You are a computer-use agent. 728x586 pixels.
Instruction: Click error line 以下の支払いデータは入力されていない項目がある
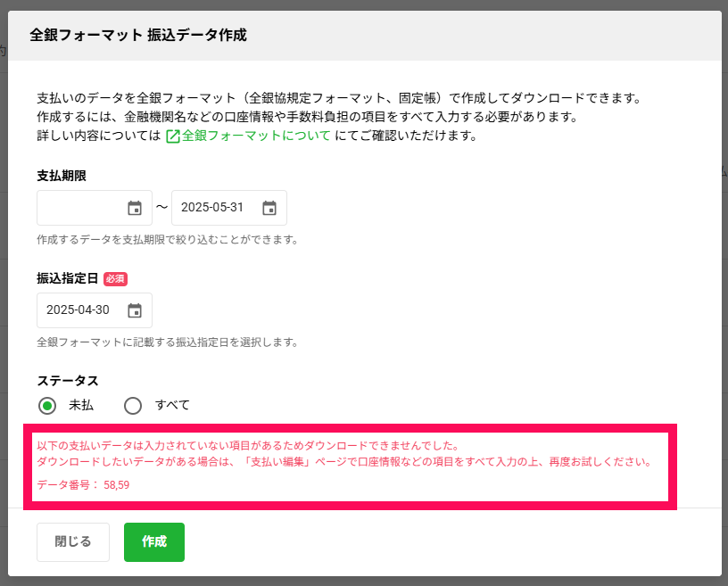(x=248, y=445)
